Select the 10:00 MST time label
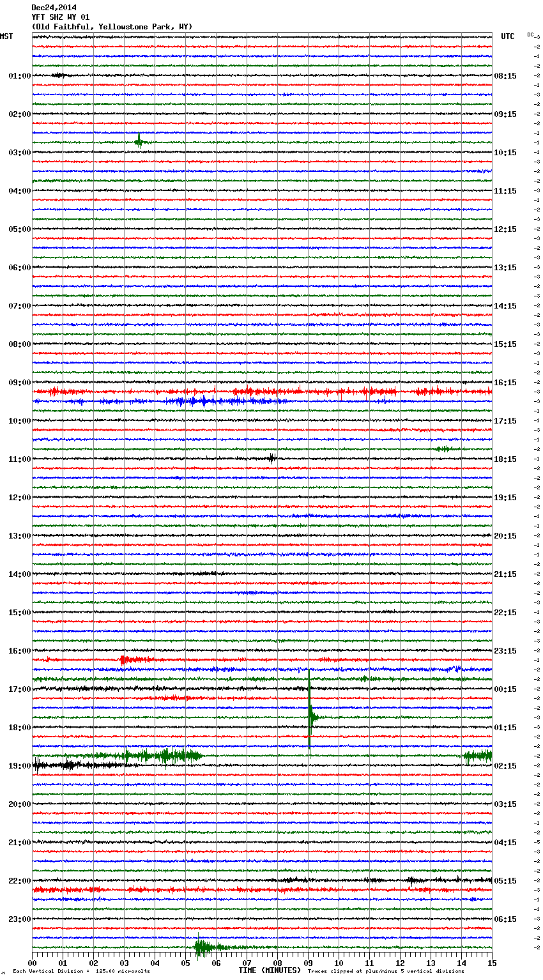This screenshot has width=543, height=980. [x=19, y=421]
